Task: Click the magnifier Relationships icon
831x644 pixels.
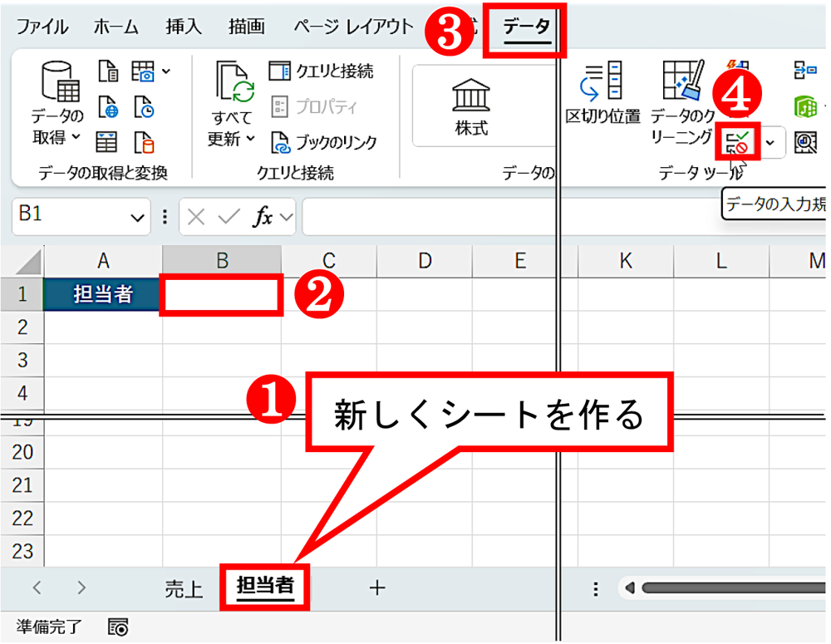Action: coord(805,143)
